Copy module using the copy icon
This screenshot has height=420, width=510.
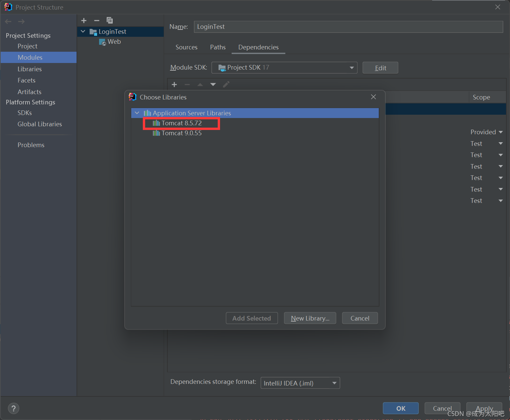coord(110,21)
